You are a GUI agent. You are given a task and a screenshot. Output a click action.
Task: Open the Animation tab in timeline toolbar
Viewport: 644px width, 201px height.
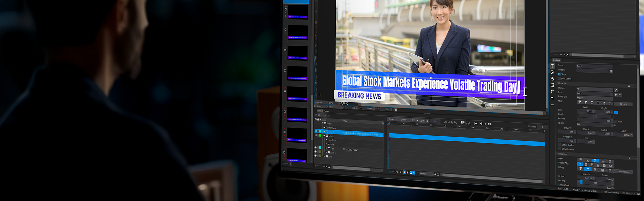392,119
